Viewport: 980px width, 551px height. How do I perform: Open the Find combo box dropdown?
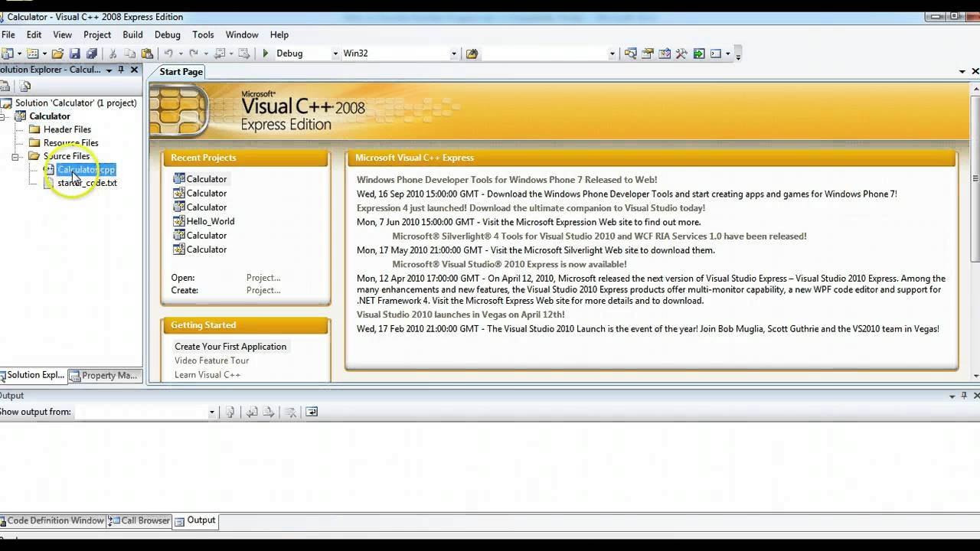click(612, 54)
